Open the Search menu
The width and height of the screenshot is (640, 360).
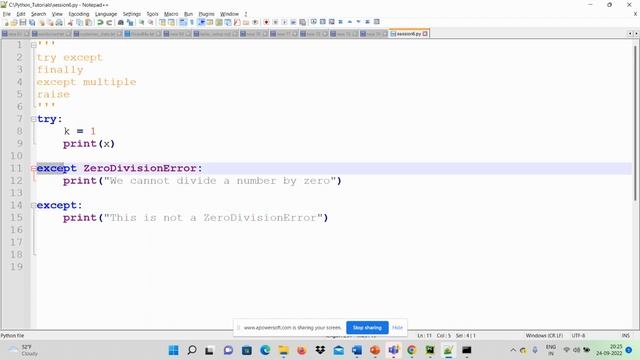pos(38,14)
